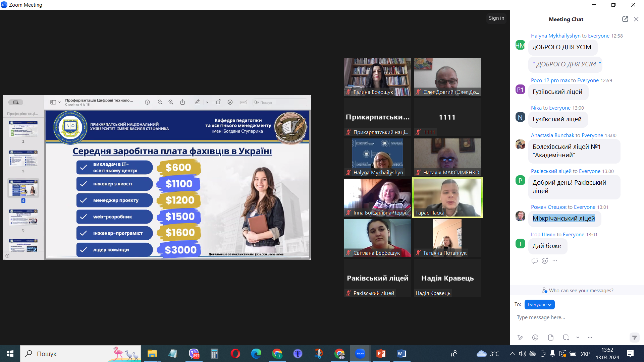This screenshot has height=362, width=644.
Task: Reply in thread to last message
Action: pos(534,261)
